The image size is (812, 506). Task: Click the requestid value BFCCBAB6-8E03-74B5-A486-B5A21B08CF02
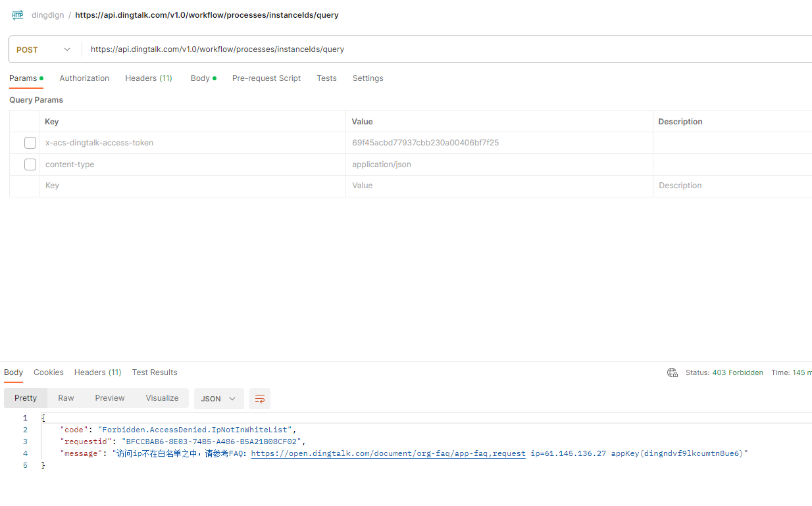(212, 442)
